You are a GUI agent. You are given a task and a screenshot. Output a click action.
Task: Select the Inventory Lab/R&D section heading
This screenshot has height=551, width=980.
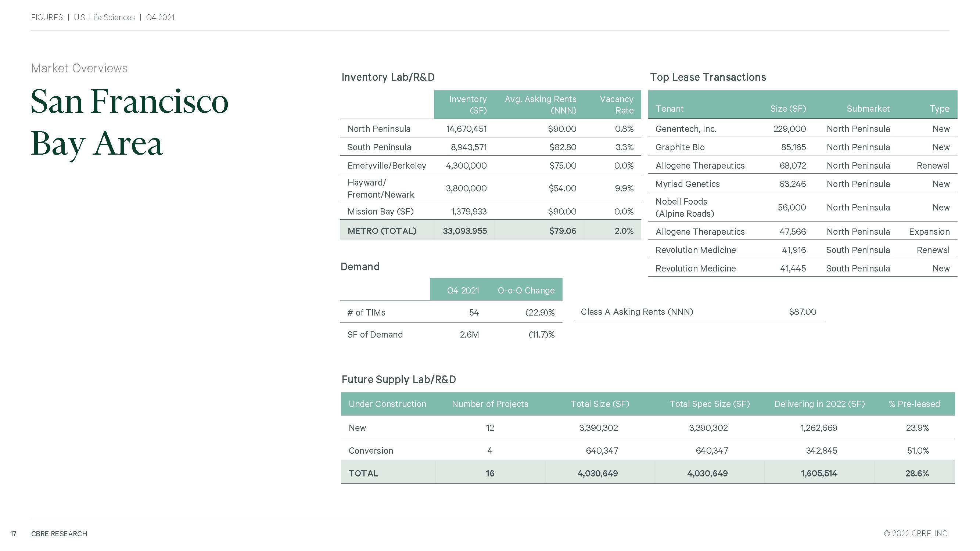point(388,77)
